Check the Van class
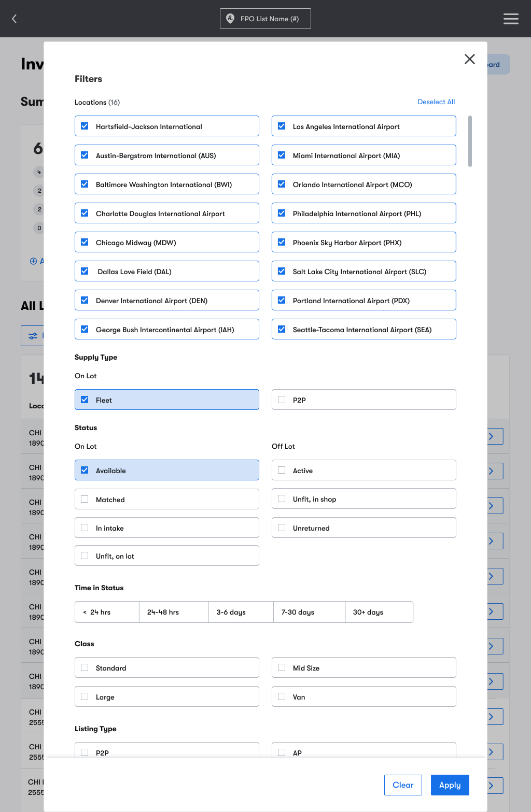The image size is (531, 812). coord(364,696)
